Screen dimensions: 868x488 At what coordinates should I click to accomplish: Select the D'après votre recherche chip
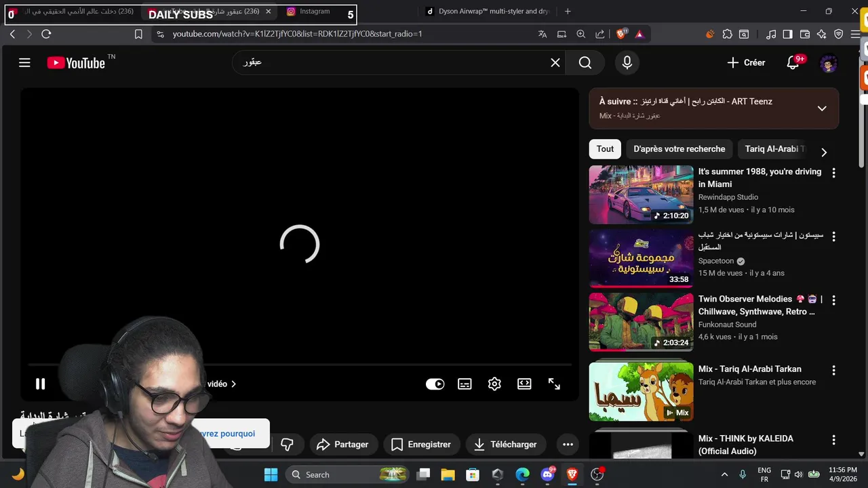click(x=679, y=149)
